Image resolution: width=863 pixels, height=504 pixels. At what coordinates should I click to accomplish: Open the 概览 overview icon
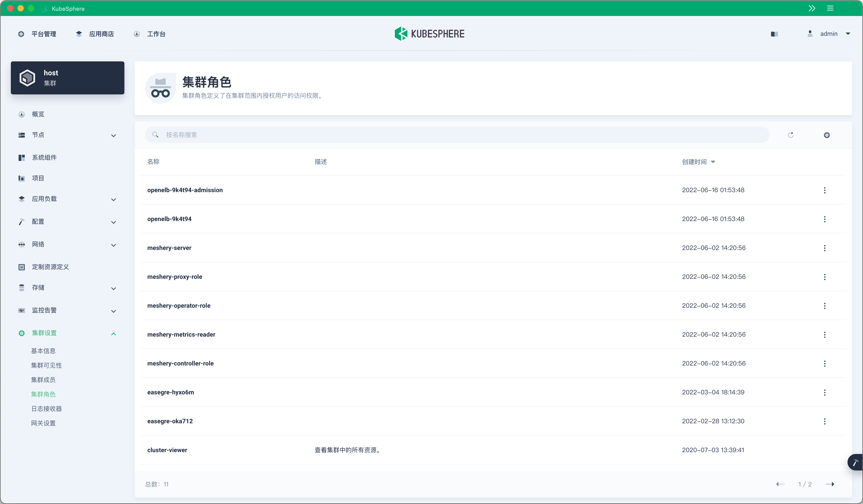pyautogui.click(x=22, y=114)
